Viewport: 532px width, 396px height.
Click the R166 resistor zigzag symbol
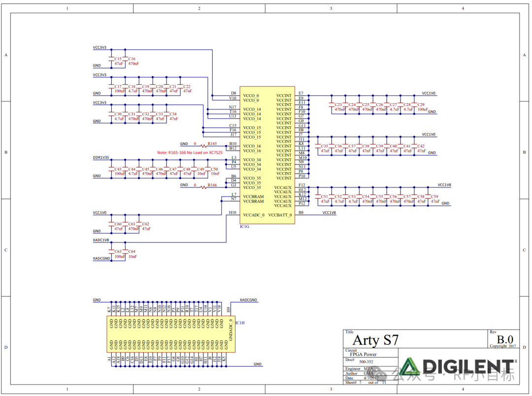[203, 187]
